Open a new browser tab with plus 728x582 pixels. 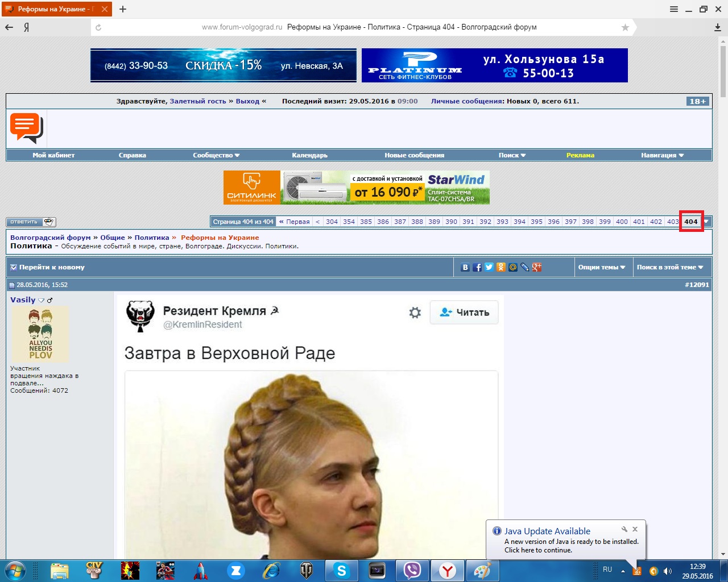tap(123, 9)
